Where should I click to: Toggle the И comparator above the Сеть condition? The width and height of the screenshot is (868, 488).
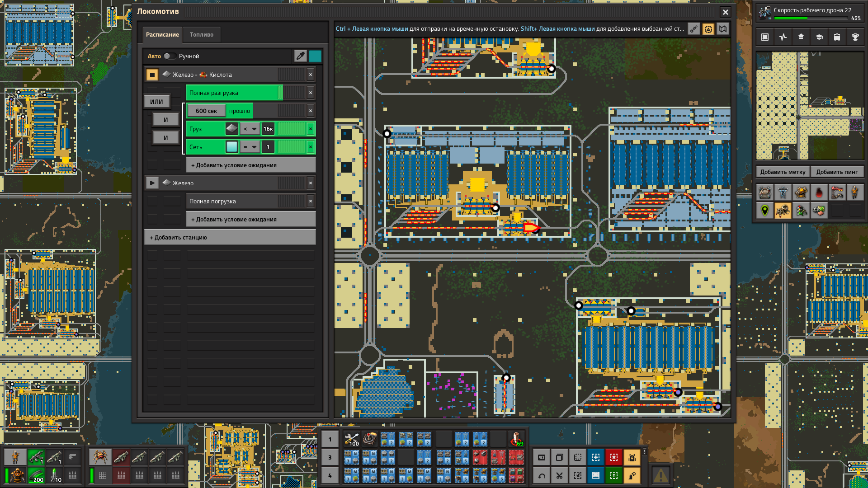165,138
